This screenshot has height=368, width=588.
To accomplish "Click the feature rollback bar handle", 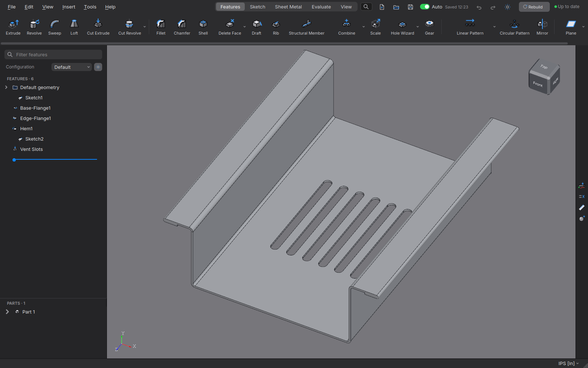I will click(x=14, y=160).
